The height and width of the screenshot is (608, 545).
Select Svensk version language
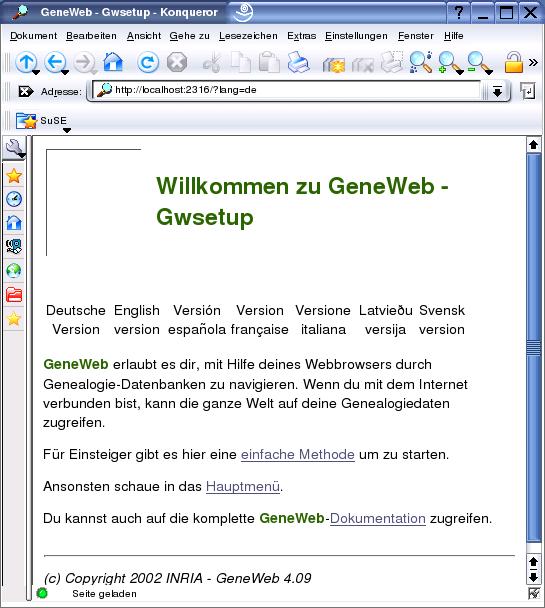pyautogui.click(x=442, y=320)
